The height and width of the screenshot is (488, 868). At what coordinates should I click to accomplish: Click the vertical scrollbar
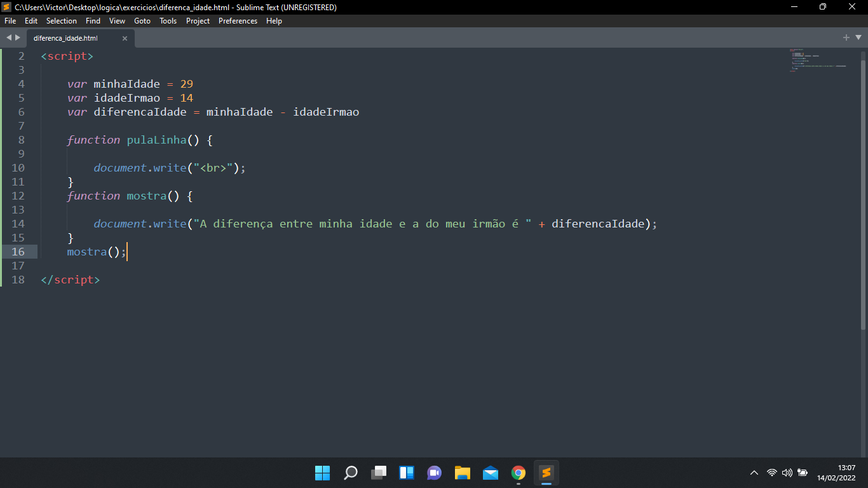coord(863,194)
